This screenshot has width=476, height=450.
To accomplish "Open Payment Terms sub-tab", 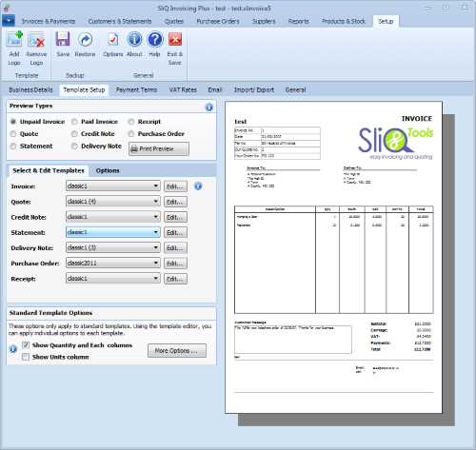I will coord(136,89).
